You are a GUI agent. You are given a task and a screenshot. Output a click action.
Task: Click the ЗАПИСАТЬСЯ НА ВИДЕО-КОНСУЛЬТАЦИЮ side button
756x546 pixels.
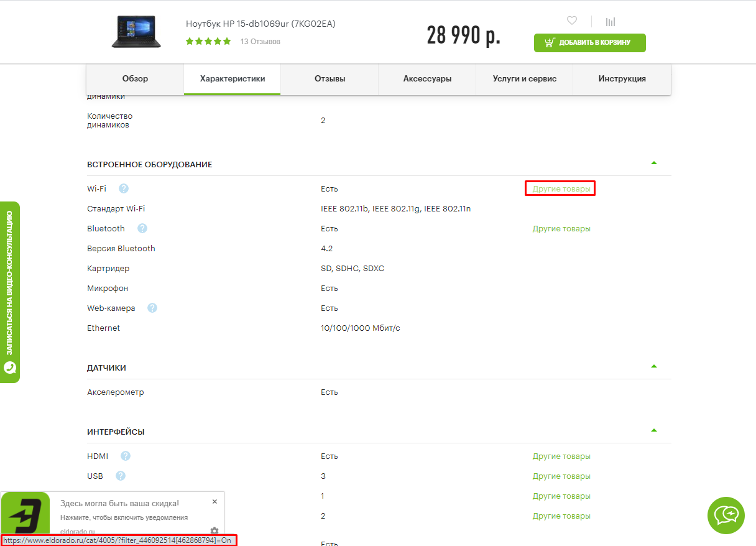pos(9,292)
